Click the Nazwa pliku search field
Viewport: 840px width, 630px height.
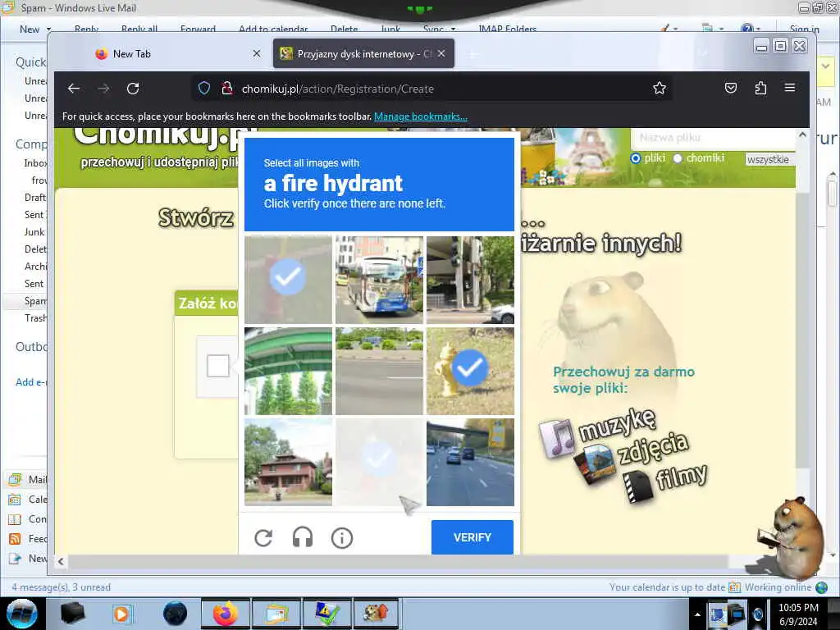click(x=713, y=138)
